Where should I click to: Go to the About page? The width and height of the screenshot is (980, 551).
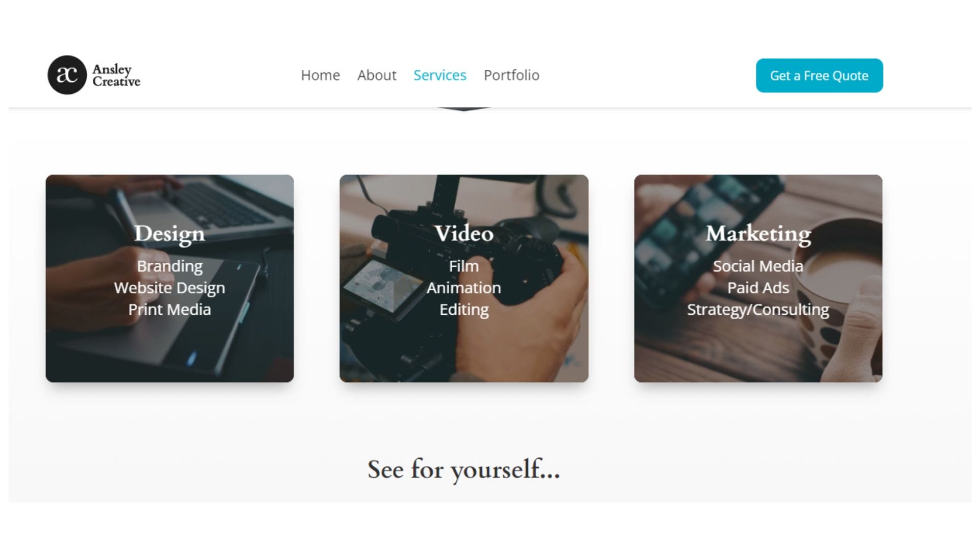(377, 75)
